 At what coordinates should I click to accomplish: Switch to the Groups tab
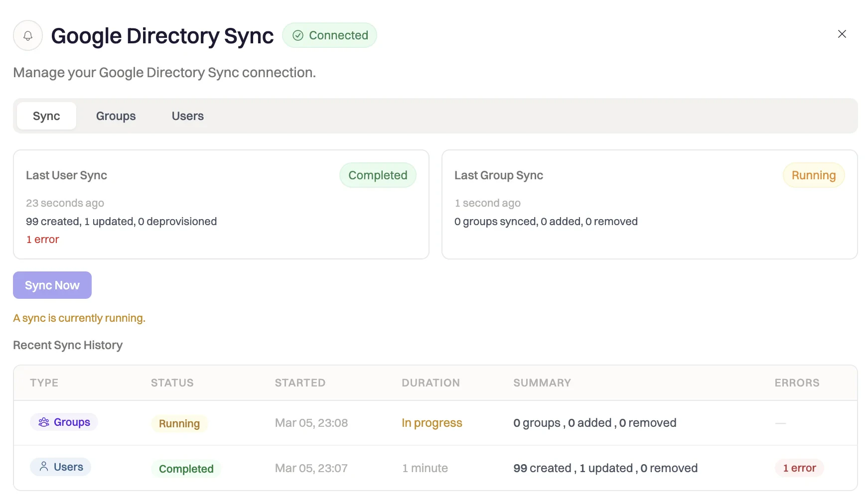(116, 116)
